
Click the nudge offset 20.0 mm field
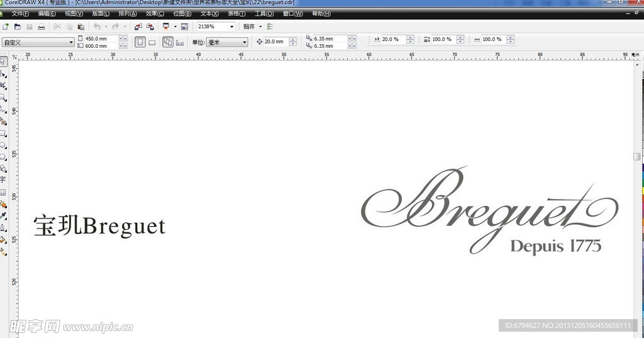pyautogui.click(x=276, y=42)
